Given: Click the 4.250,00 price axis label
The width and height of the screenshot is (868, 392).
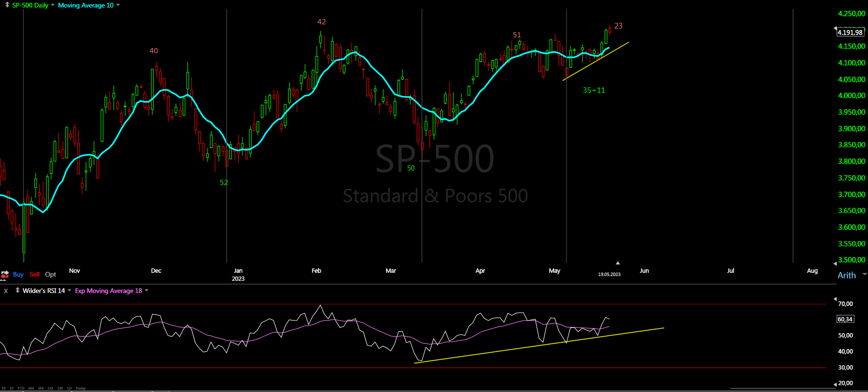Looking at the screenshot, I should coord(852,14).
